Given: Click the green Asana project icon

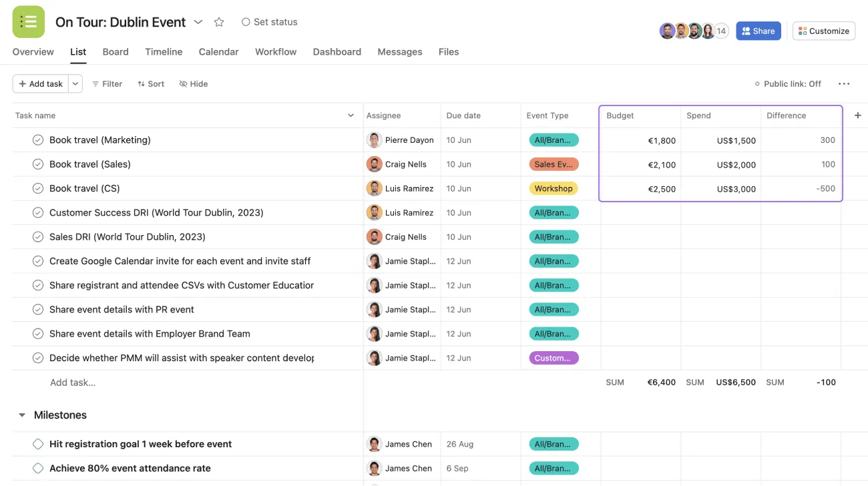Looking at the screenshot, I should (x=28, y=21).
